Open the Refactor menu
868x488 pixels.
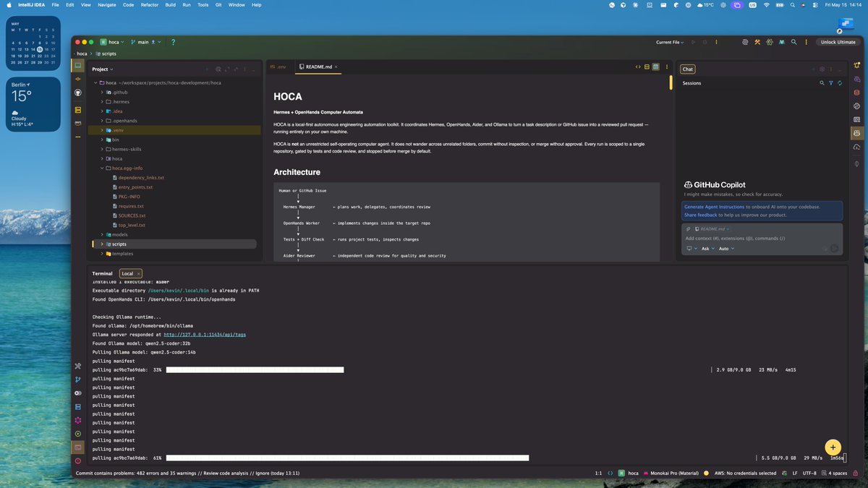coord(150,4)
